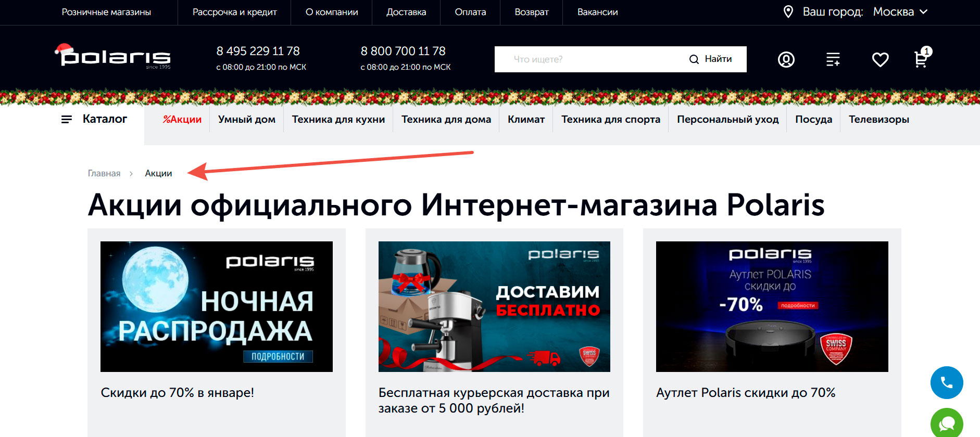Open Скидки до 70% в январе! title
The image size is (980, 437).
(x=178, y=393)
